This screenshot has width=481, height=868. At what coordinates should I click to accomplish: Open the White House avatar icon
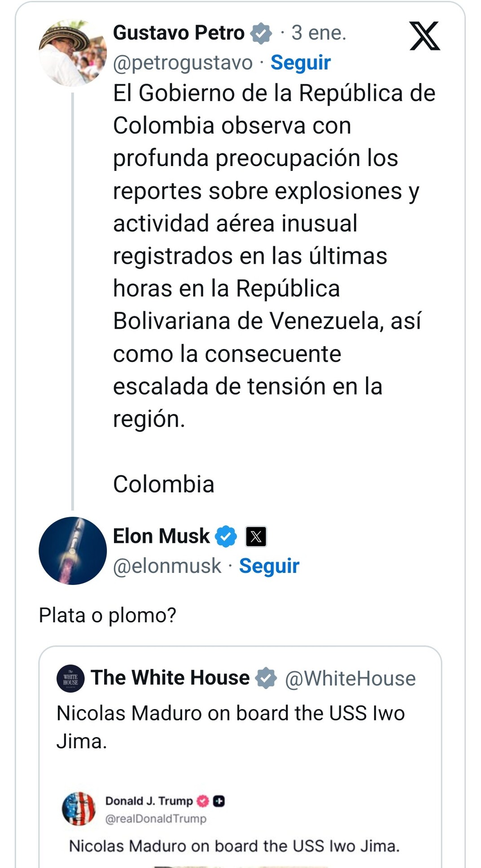70,678
